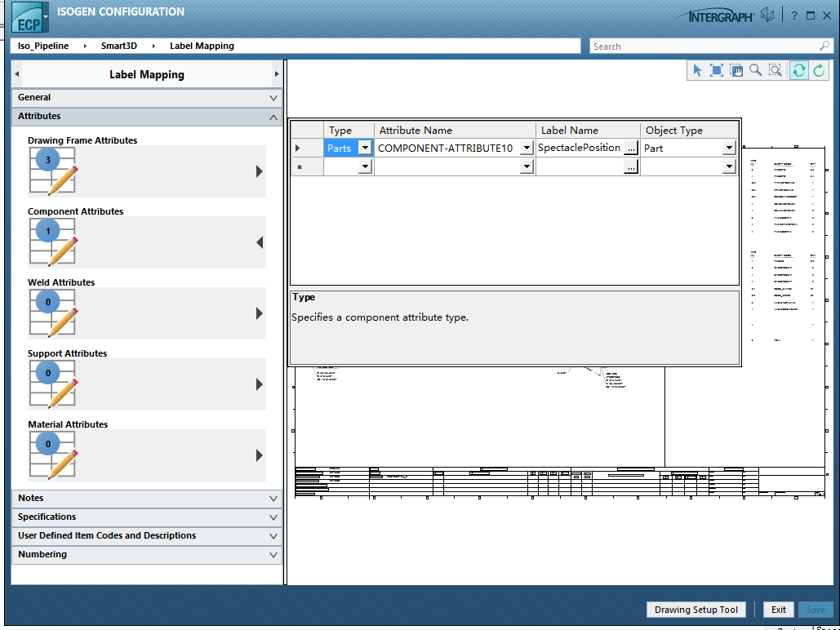Viewport: 840px width, 630px height.
Task: Expand the Numbering section
Action: click(x=146, y=554)
